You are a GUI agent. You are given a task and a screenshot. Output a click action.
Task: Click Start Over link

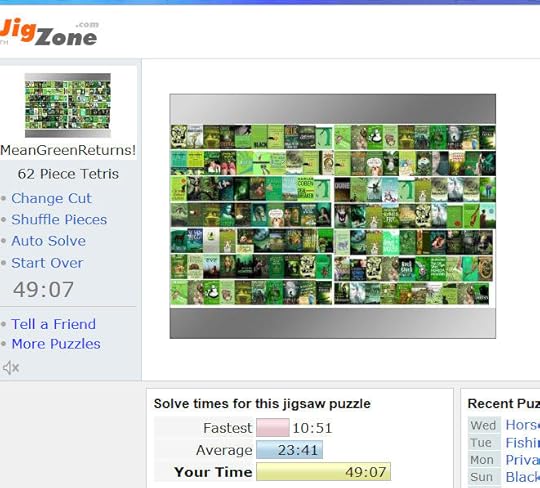tap(47, 263)
